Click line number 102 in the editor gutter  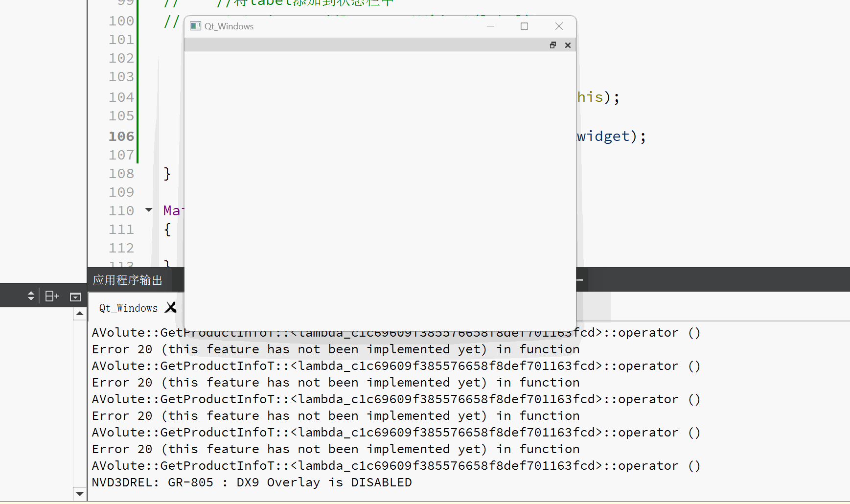121,58
